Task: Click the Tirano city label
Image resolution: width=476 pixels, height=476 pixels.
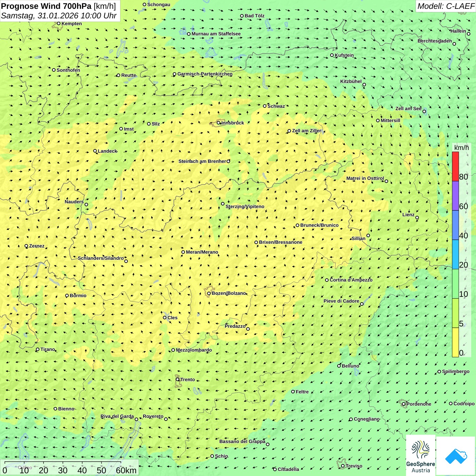Action: pos(48,349)
